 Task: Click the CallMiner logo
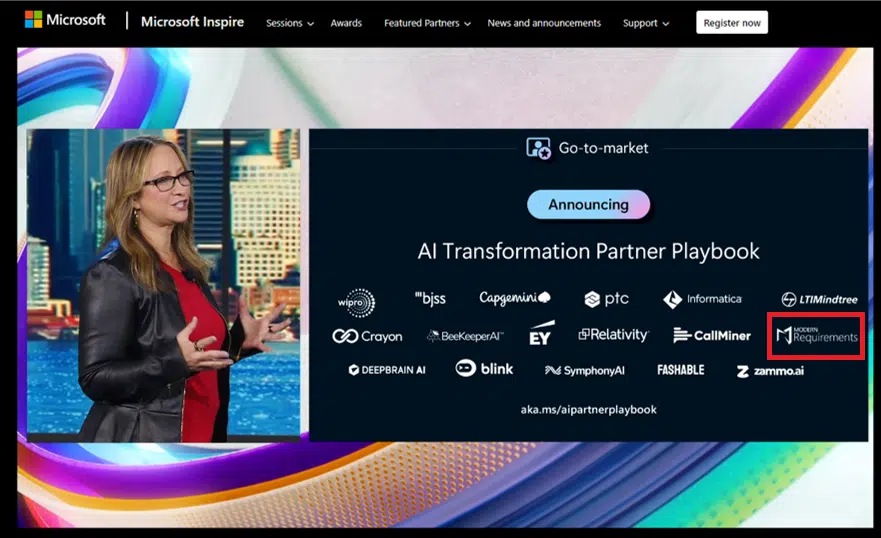(711, 336)
